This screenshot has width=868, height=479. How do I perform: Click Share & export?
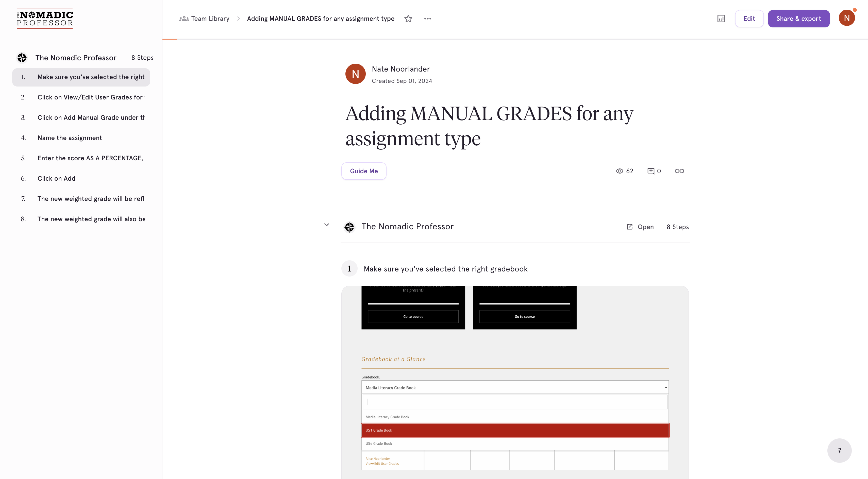pos(799,19)
